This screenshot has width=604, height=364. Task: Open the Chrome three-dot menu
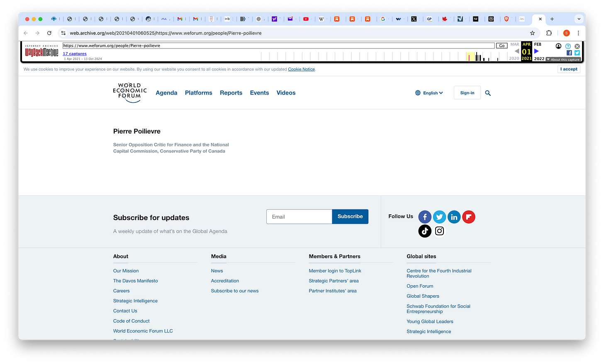coord(578,33)
